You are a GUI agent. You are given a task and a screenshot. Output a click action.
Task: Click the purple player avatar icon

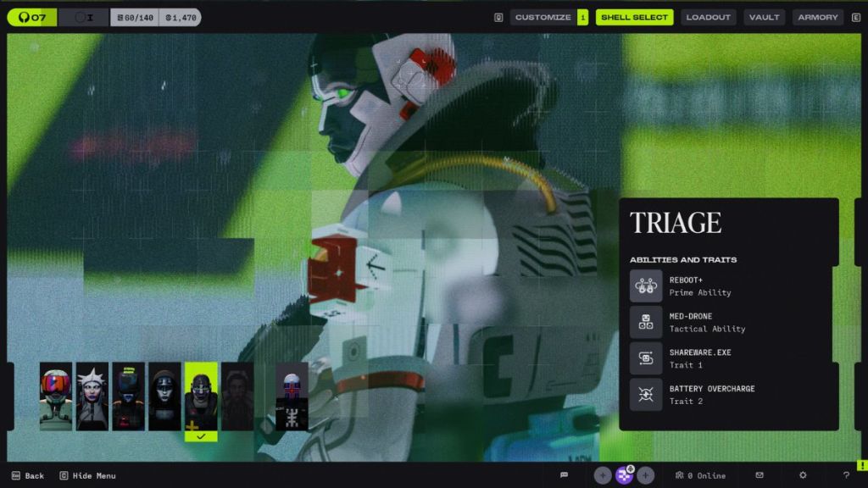click(625, 475)
